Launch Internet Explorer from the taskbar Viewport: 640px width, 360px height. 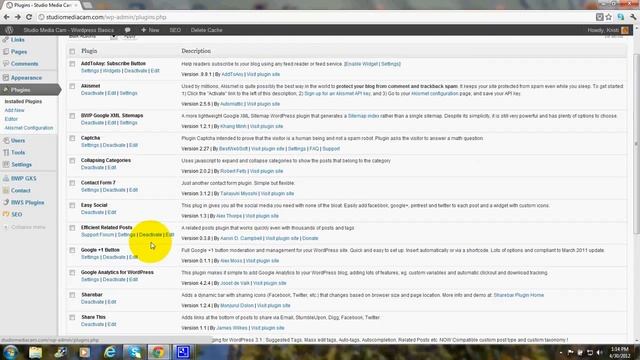pos(109,352)
